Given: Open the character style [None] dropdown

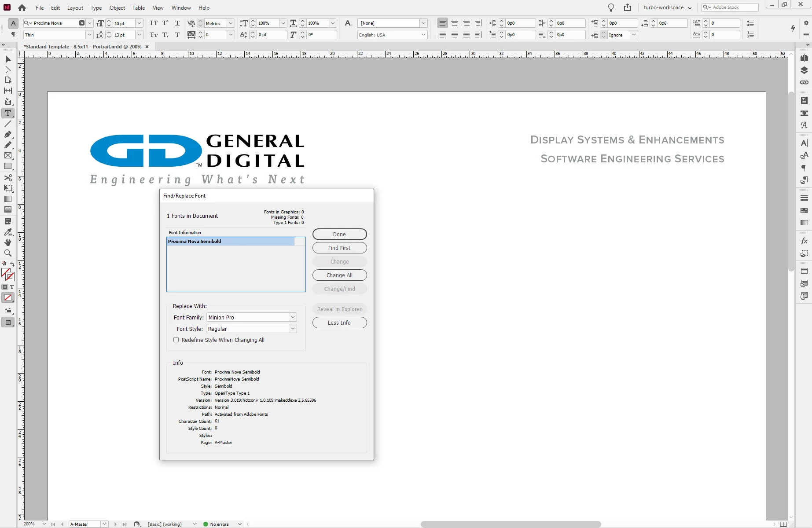Looking at the screenshot, I should tap(423, 23).
